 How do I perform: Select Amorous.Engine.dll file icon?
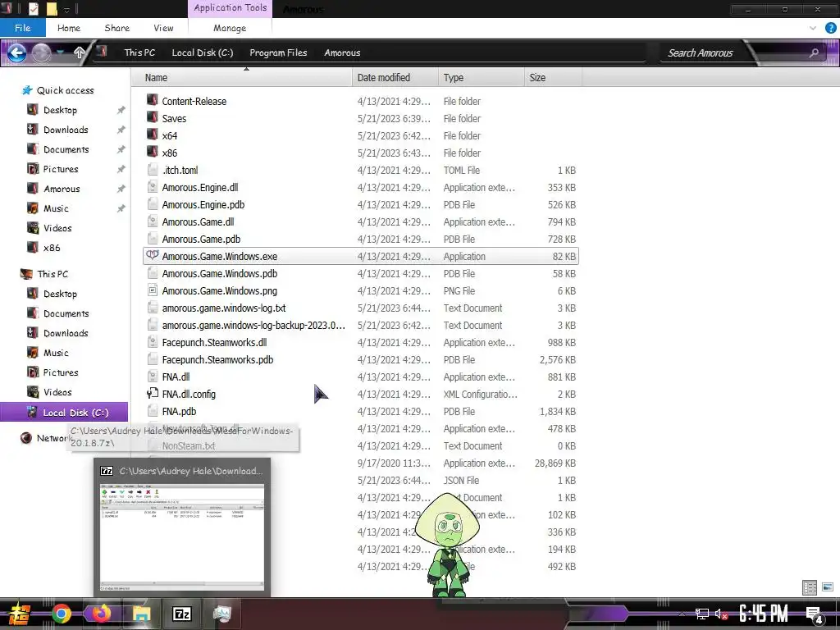click(x=153, y=187)
